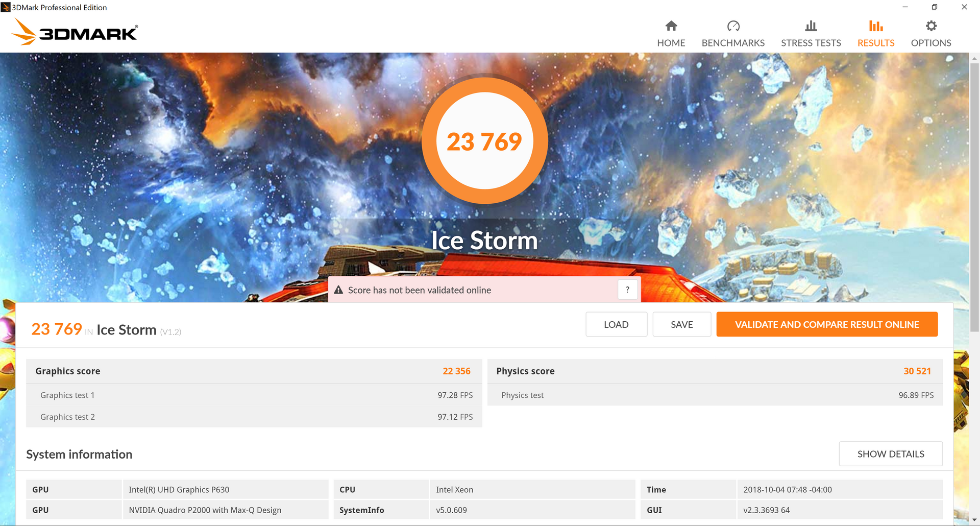Click the 3DMark logo
This screenshot has width=980, height=526.
[75, 32]
